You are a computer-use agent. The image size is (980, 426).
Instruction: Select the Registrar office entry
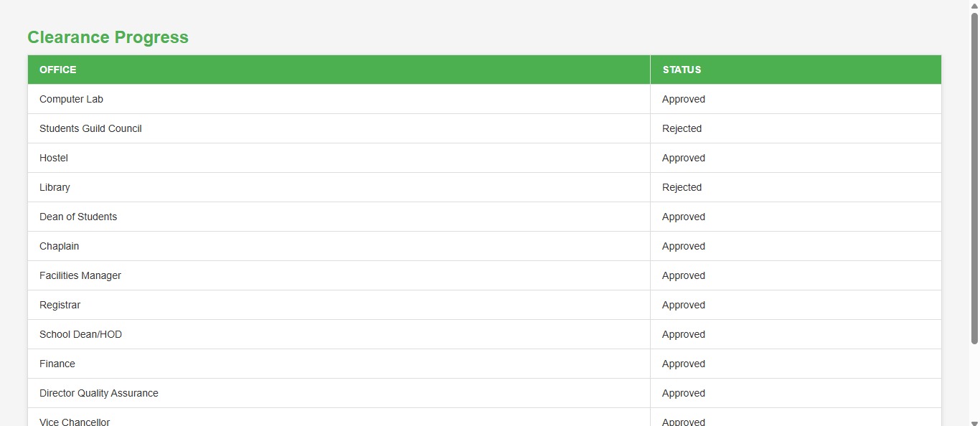60,305
